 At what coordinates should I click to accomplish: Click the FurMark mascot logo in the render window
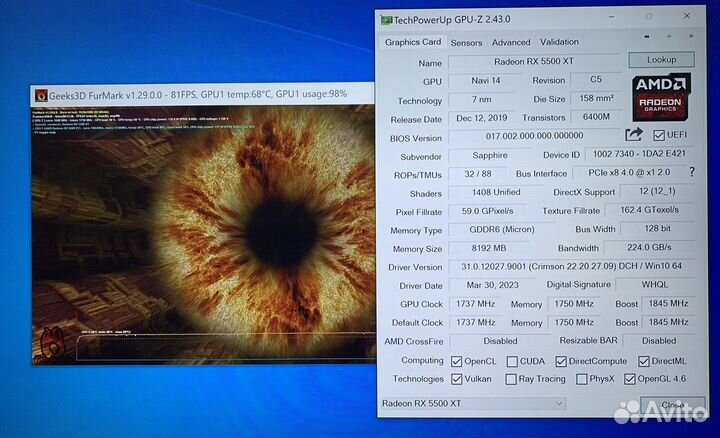coord(50,344)
